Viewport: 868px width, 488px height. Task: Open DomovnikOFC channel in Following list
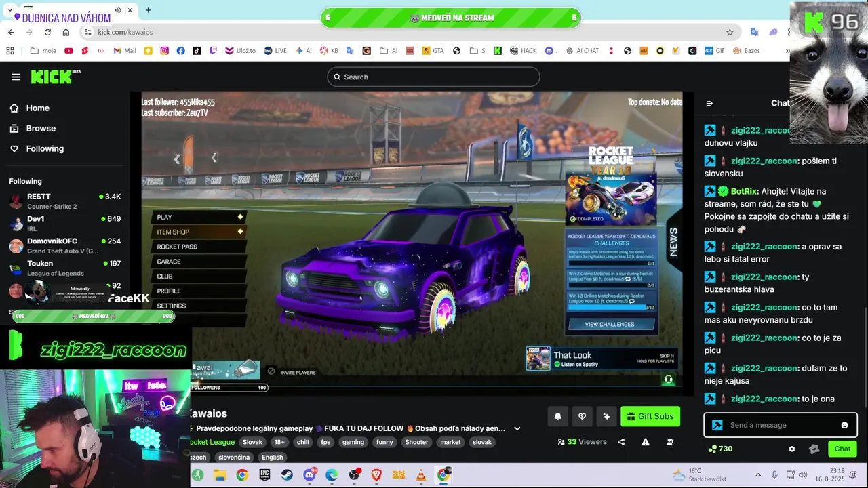click(x=65, y=245)
